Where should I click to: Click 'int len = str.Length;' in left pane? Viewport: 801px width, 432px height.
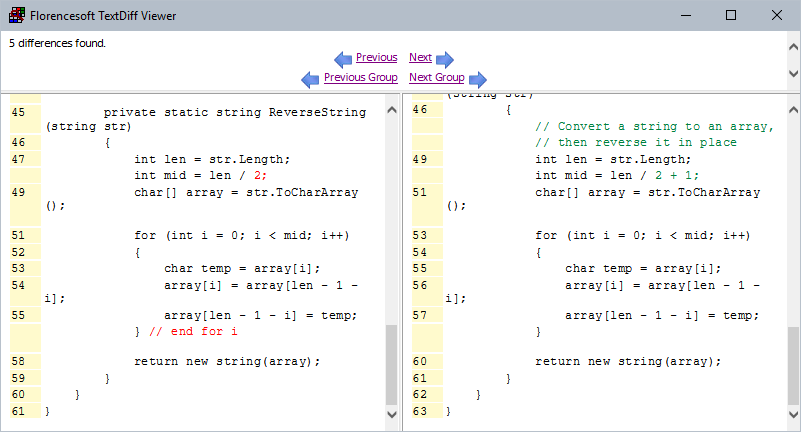(212, 159)
